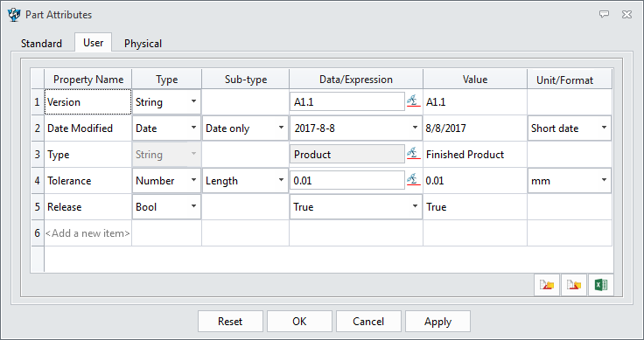Screen dimensions: 644x340
Task: Click the Reset button
Action: pyautogui.click(x=230, y=321)
